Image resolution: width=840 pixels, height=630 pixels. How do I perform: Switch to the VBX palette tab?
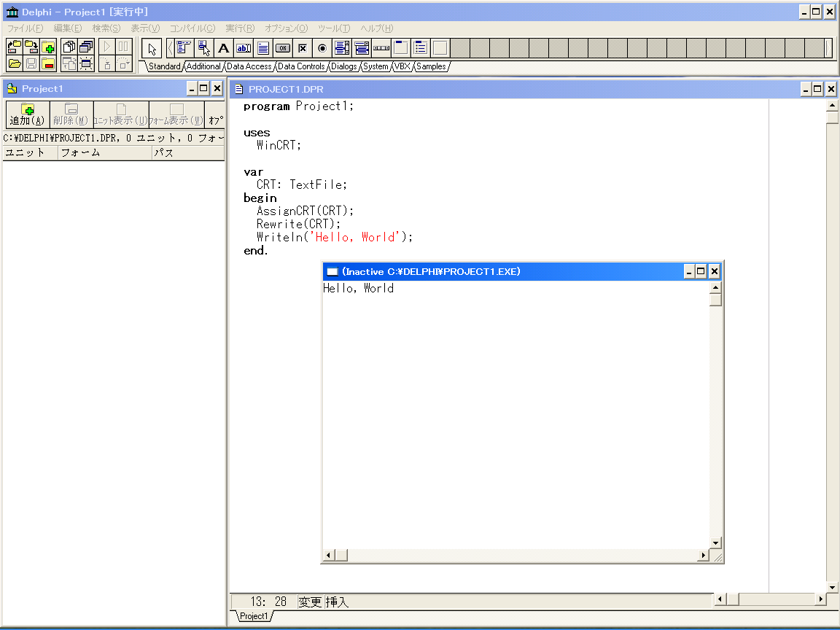click(402, 66)
